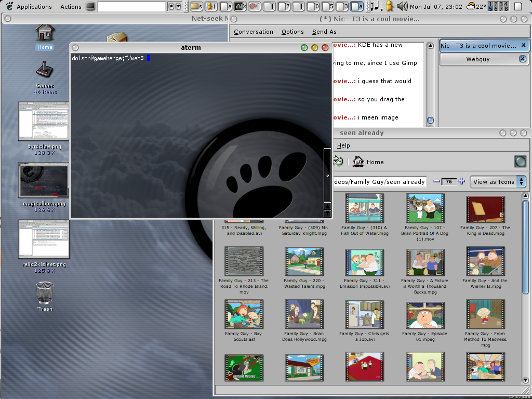Screen dimensions: 532x399
Task: Open the Conversation menu in the chat window
Action: [x=253, y=32]
